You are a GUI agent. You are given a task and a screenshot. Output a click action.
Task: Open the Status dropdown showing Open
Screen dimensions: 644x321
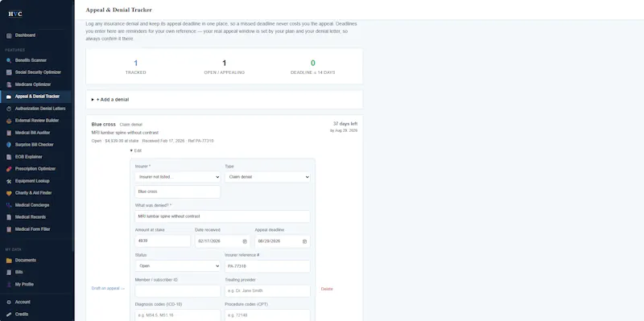(x=177, y=266)
